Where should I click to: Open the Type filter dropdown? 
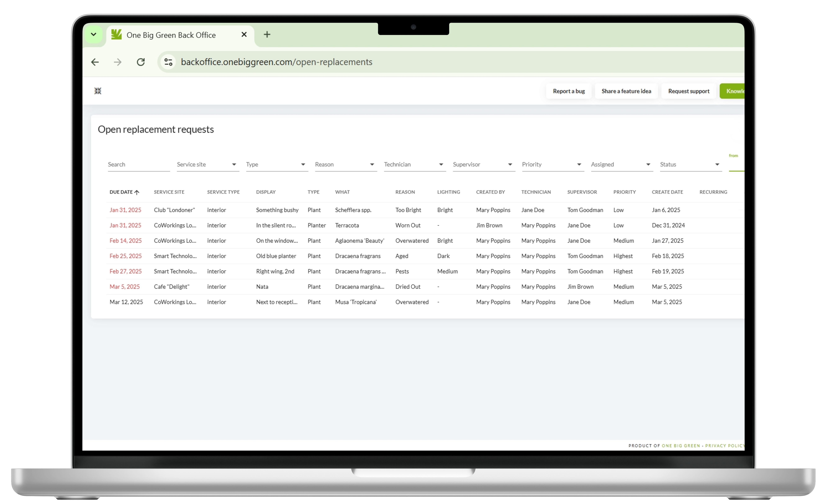point(277,164)
